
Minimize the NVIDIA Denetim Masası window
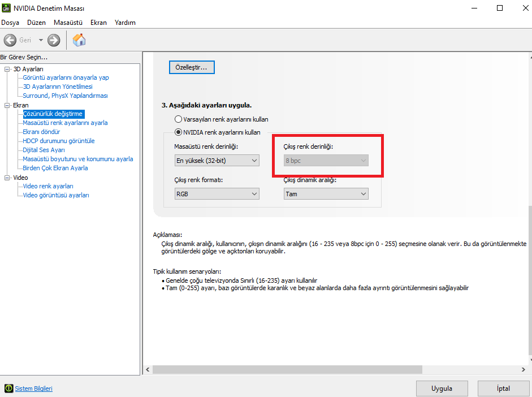click(474, 8)
